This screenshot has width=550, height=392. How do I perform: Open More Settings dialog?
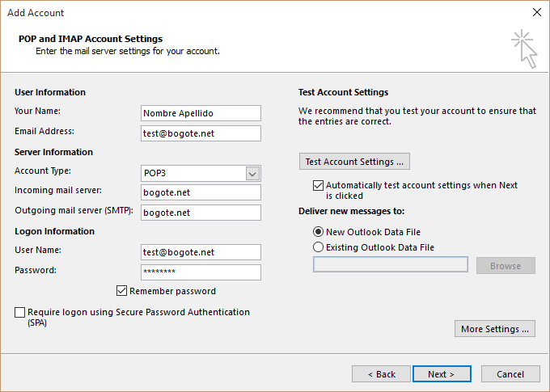pos(494,329)
